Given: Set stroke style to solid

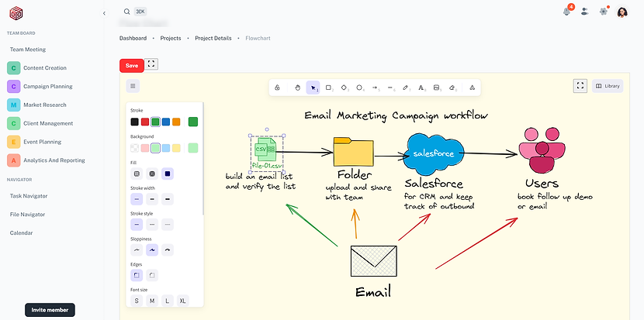Looking at the screenshot, I should (x=137, y=225).
